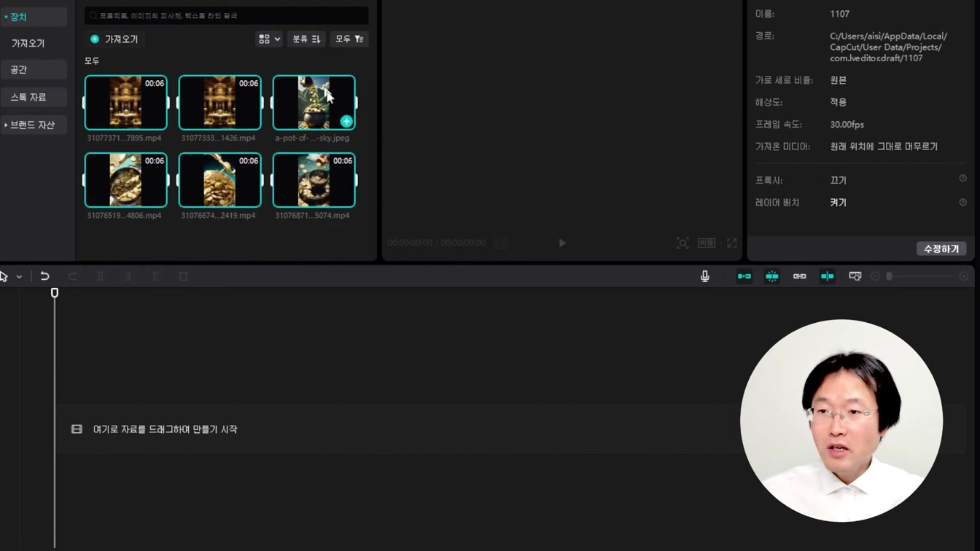
Task: Click the film strip icon in the empty timeline track
Action: click(77, 429)
